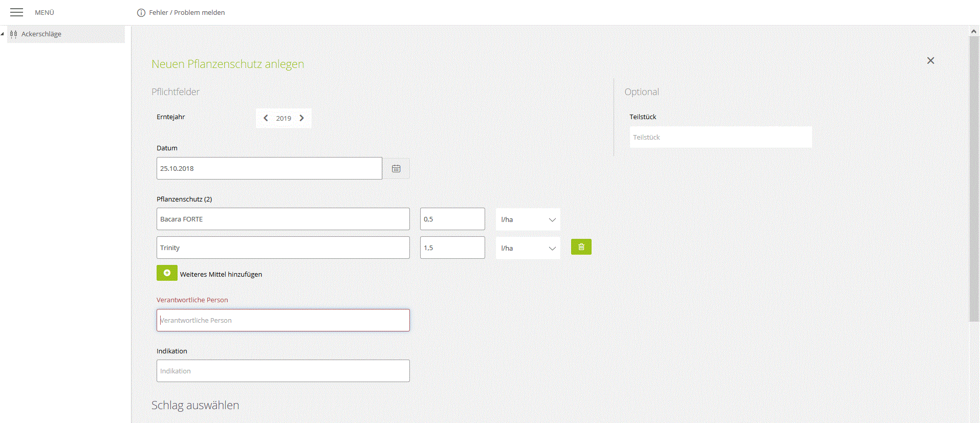Click the Trinity product field
The height and width of the screenshot is (423, 980).
click(283, 248)
